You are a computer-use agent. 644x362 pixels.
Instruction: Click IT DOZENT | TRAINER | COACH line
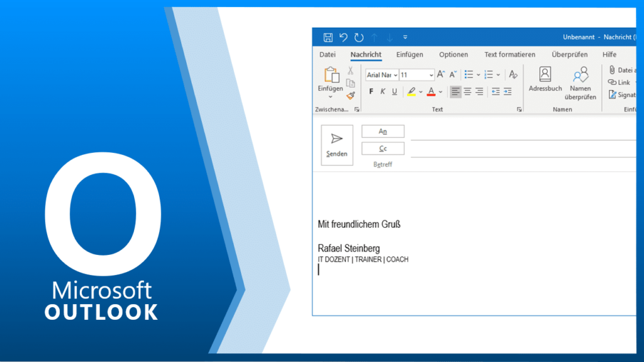[x=363, y=259]
